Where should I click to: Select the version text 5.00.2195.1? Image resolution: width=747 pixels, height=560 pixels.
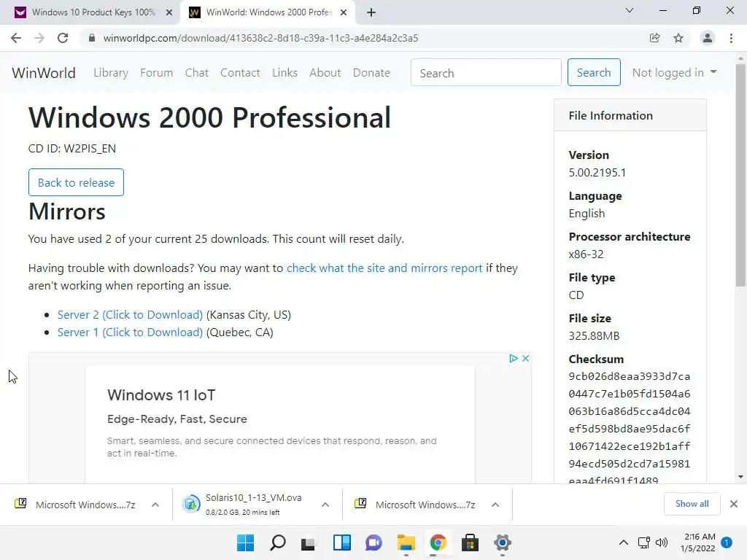point(597,172)
